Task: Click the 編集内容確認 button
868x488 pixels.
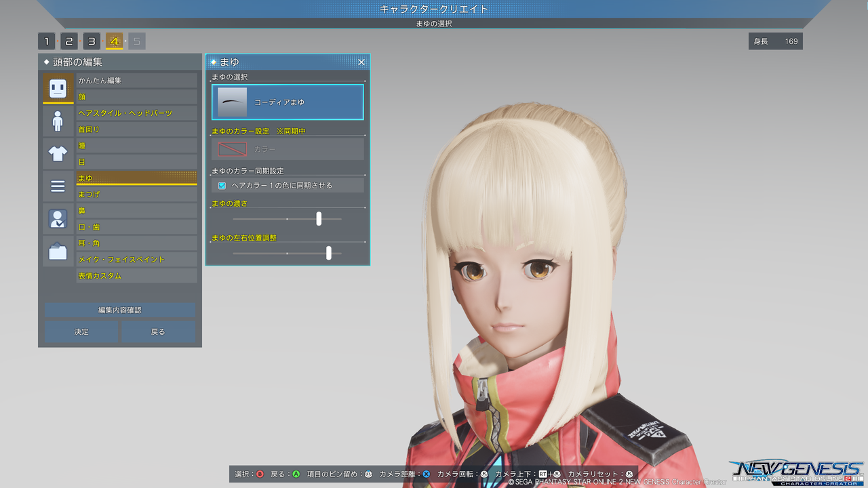Action: 120,310
